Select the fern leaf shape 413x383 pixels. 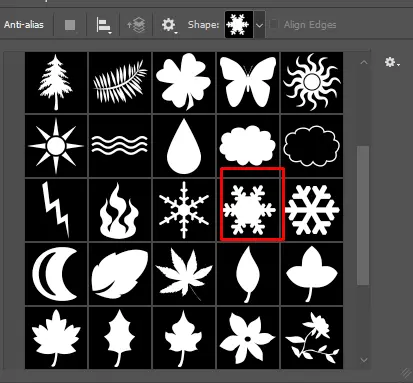(x=120, y=82)
